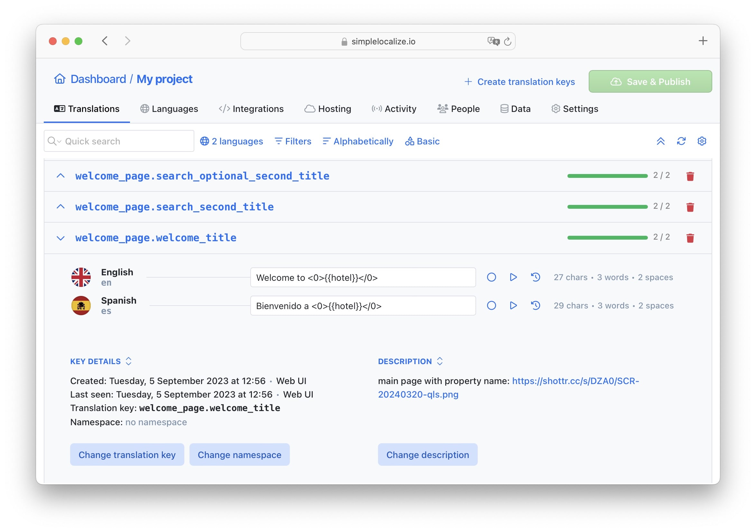Collapse all translation keys double-chevron icon

tap(660, 141)
